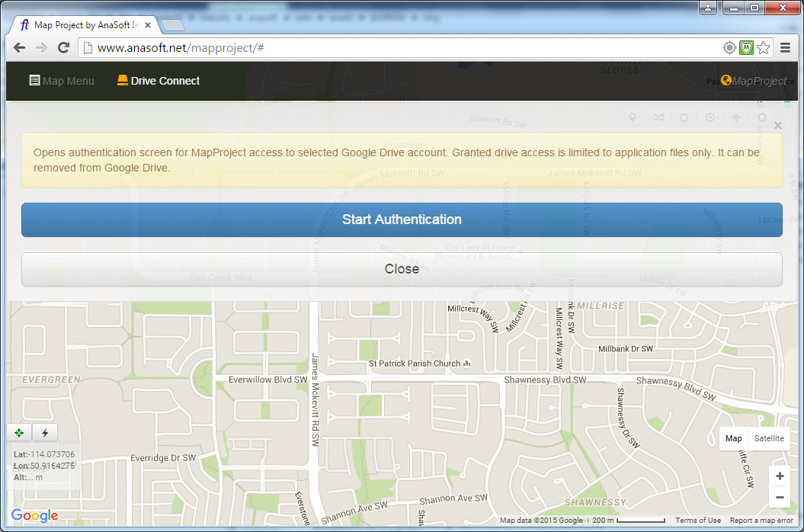Open the Drive Connect menu item
Image resolution: width=804 pixels, height=532 pixels.
point(159,81)
